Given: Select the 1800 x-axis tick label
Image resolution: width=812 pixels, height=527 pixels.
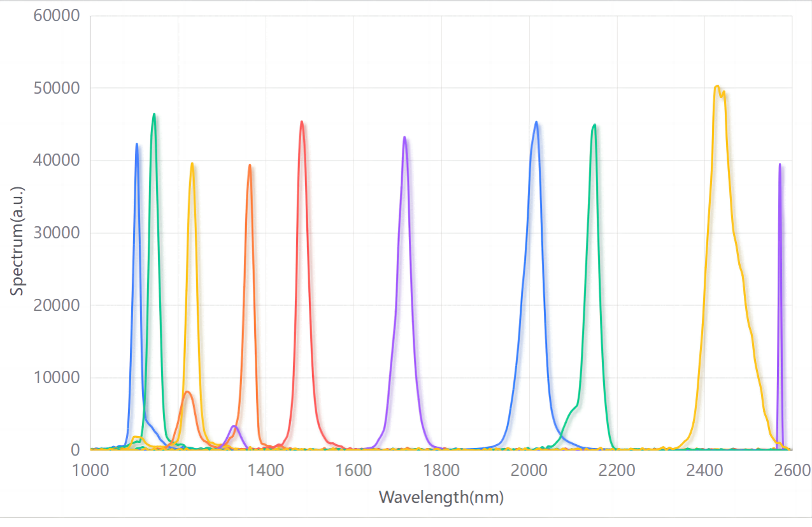Looking at the screenshot, I should 441,471.
